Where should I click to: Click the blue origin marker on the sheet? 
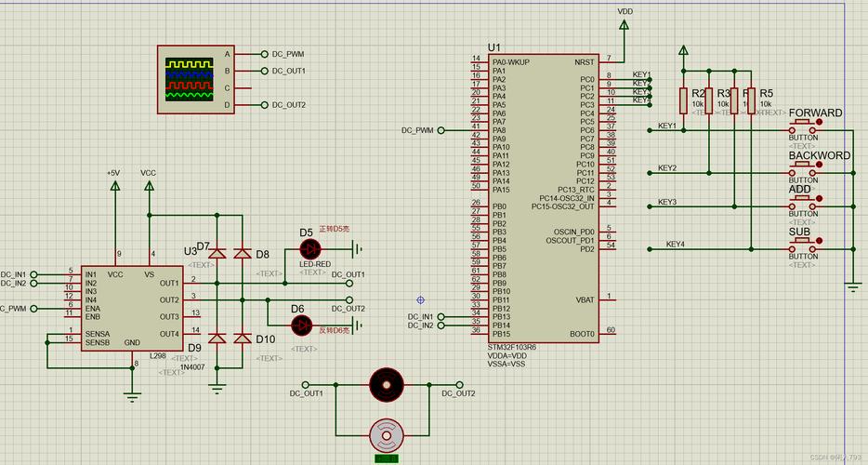tap(420, 299)
